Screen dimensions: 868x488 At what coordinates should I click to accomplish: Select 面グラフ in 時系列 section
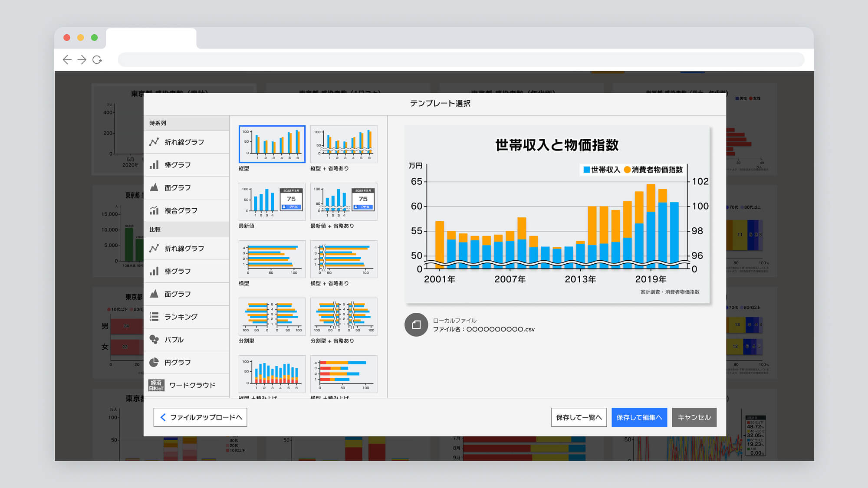(x=187, y=188)
